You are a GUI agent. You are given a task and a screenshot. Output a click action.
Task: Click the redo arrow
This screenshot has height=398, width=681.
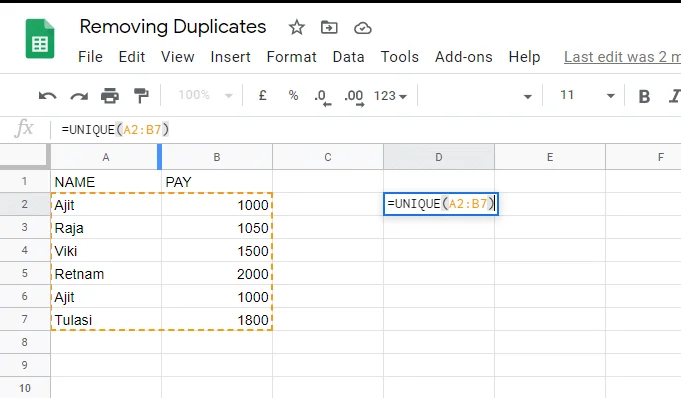pyautogui.click(x=79, y=96)
